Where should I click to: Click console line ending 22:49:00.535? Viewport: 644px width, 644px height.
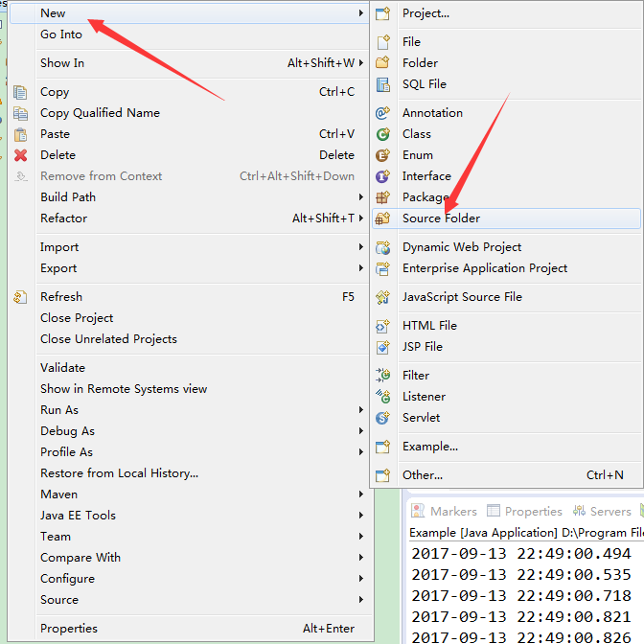tap(521, 575)
